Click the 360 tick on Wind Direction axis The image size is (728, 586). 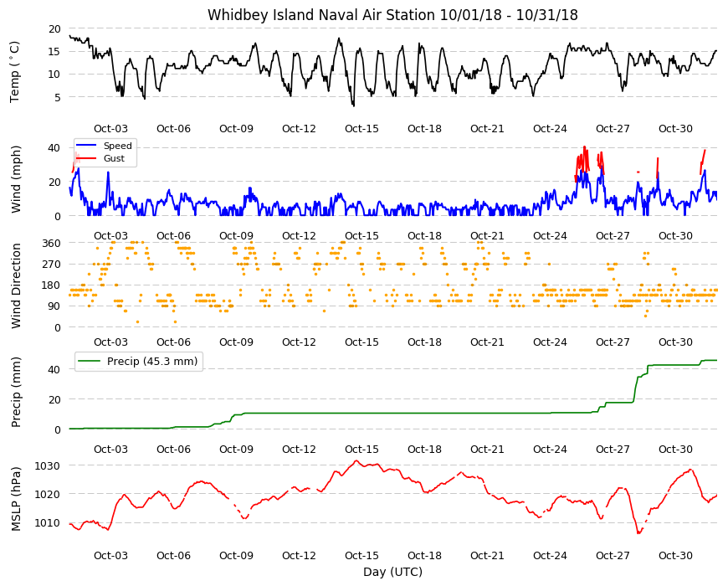pyautogui.click(x=52, y=244)
